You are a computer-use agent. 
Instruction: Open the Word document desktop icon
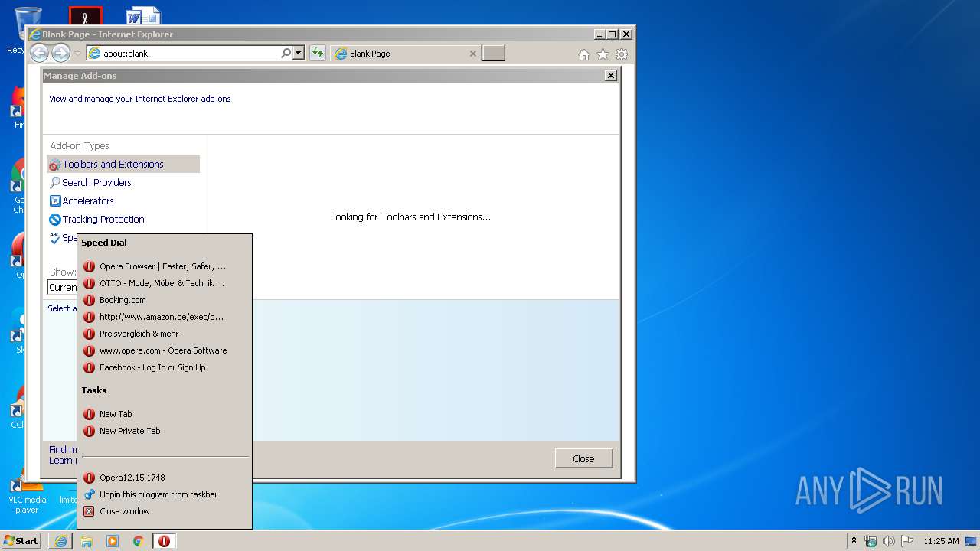point(142,15)
